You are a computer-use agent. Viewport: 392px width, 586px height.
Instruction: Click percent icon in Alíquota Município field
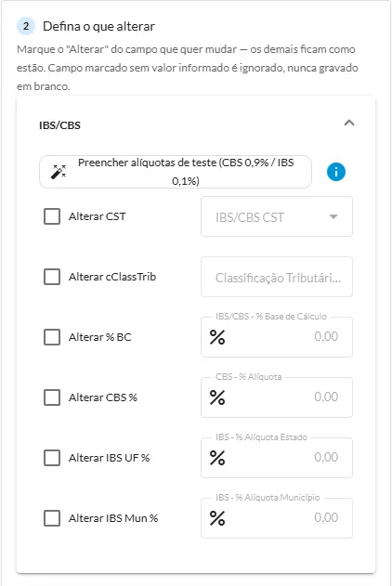point(217,518)
